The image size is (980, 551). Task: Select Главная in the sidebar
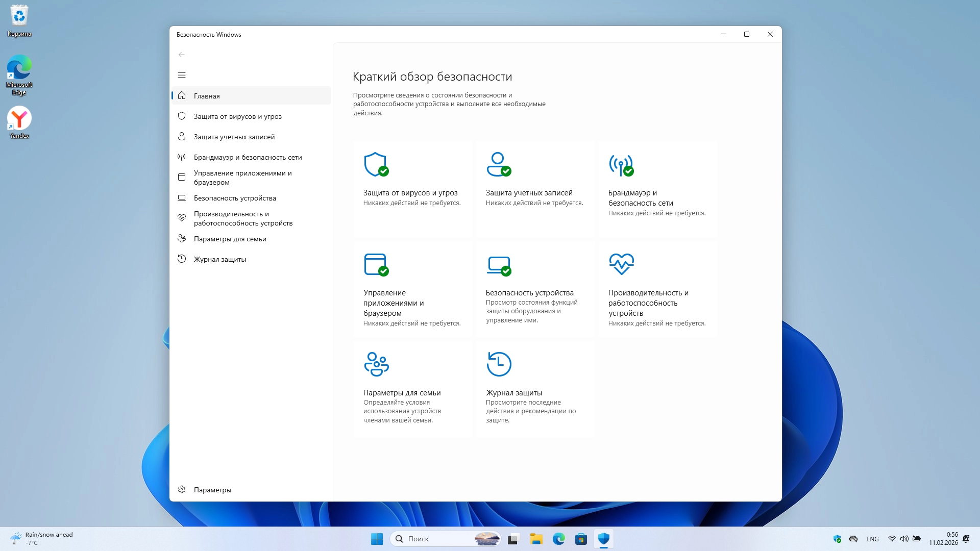click(x=207, y=96)
